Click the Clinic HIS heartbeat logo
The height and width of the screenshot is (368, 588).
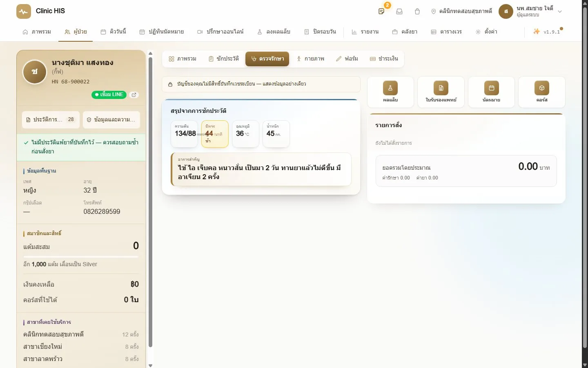[x=24, y=11]
